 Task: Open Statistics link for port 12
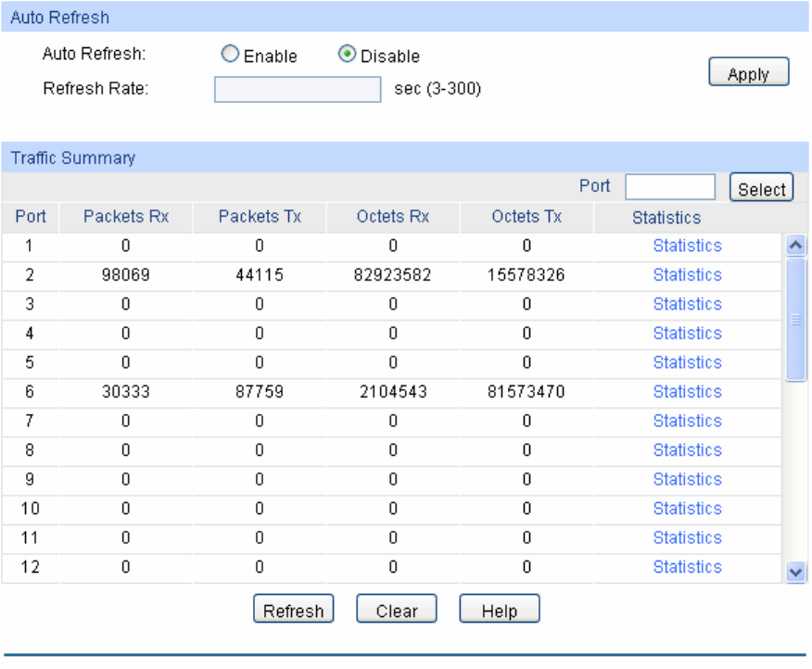coord(687,567)
